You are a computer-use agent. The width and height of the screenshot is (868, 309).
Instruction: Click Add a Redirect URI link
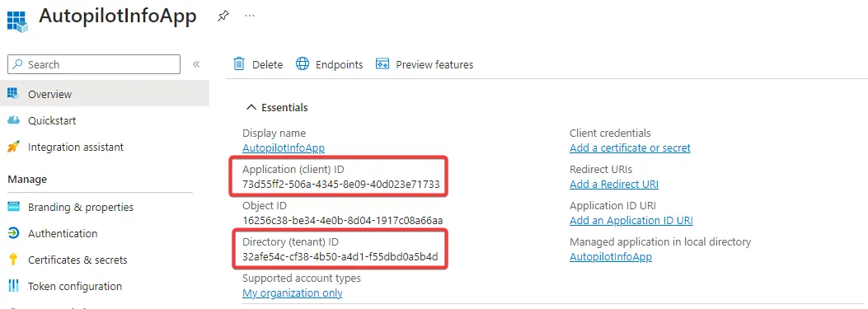coord(614,184)
